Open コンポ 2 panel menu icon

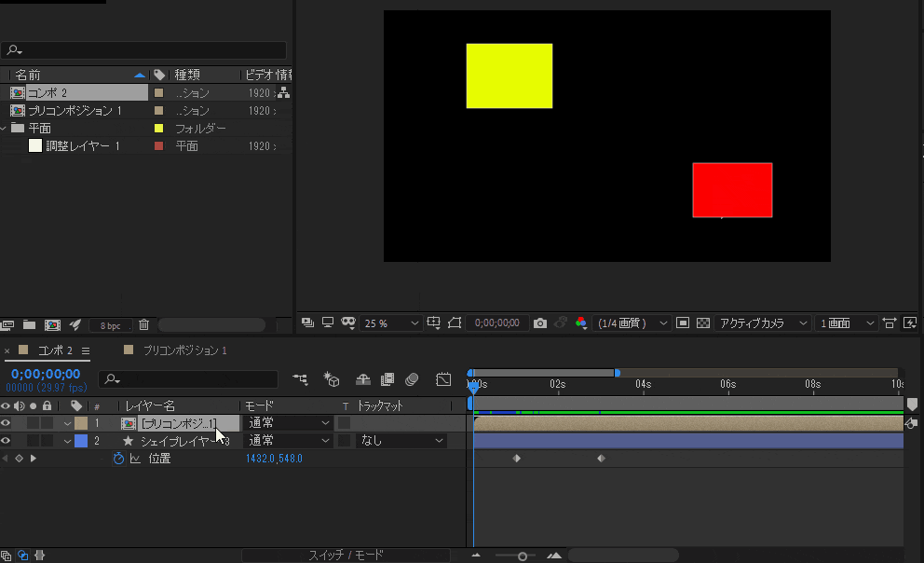tap(86, 350)
